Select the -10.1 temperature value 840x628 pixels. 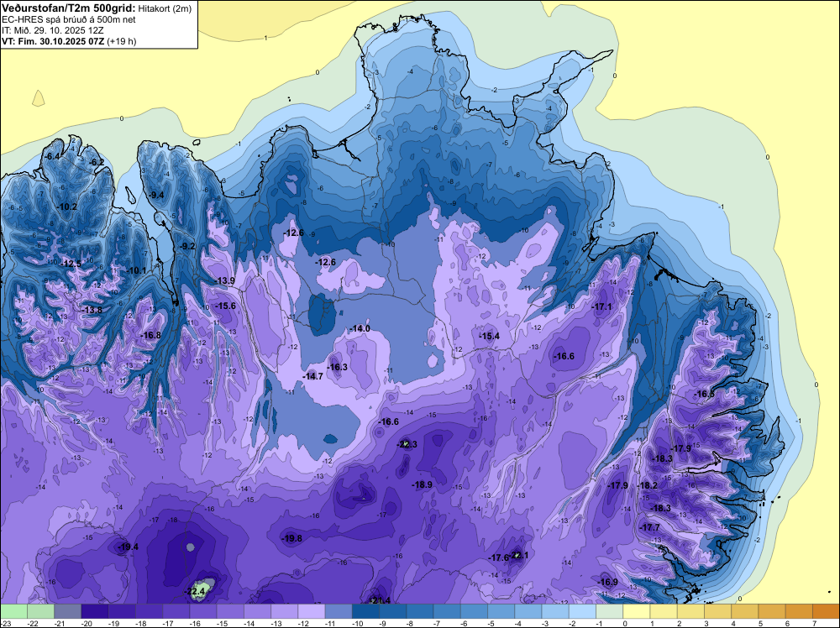pyautogui.click(x=136, y=271)
